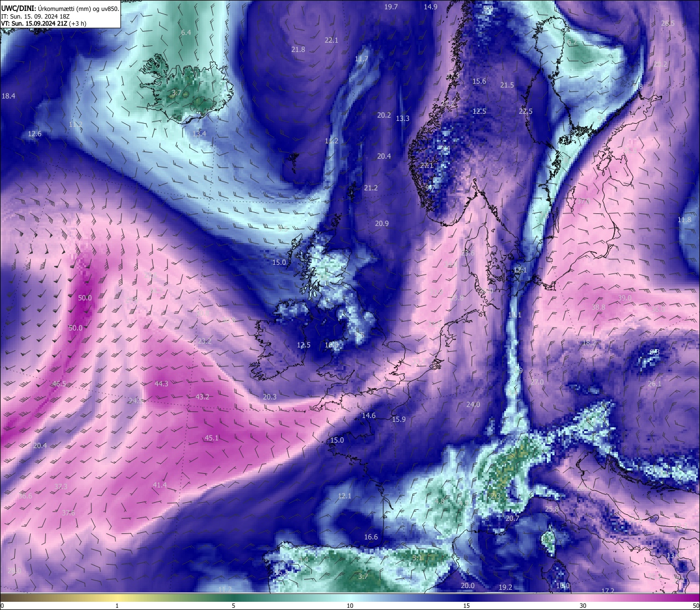Click the 18.4 value at the left edge

pos(8,96)
